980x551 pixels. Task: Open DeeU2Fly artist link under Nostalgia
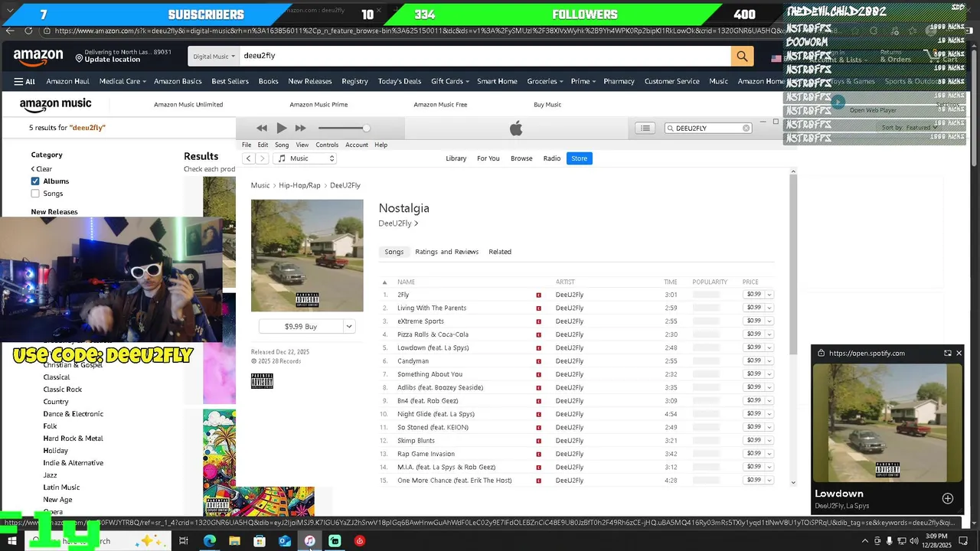point(398,223)
